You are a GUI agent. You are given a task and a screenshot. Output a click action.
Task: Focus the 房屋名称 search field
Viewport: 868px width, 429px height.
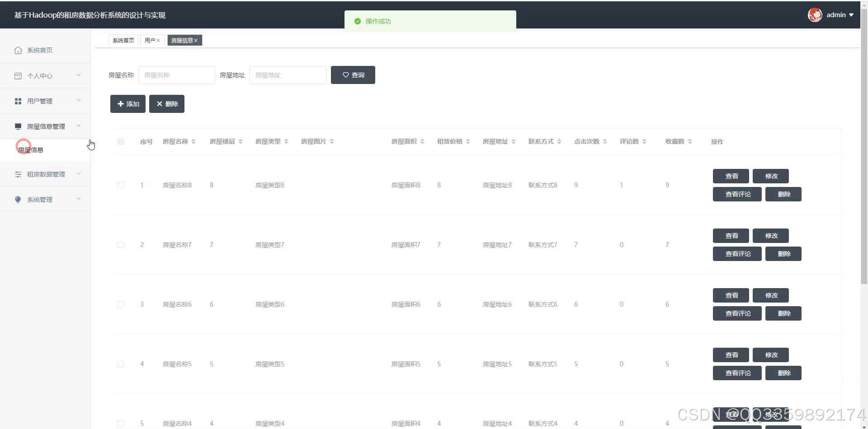(x=177, y=75)
